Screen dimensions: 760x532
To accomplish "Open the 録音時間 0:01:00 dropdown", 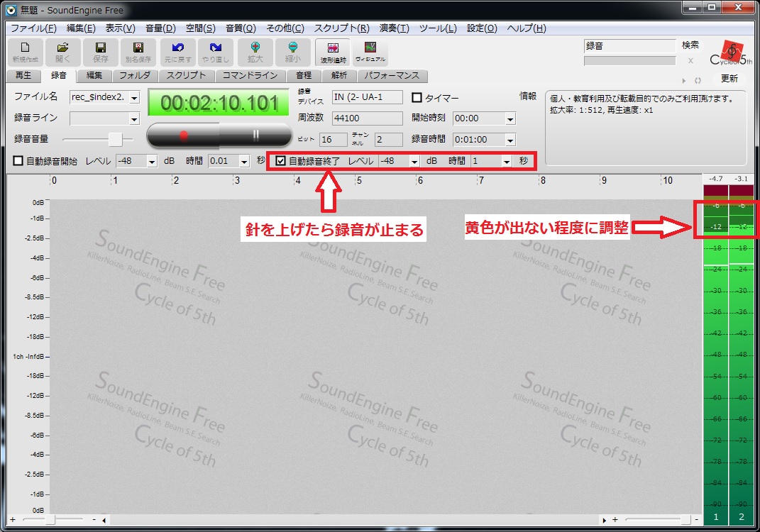I will (x=510, y=140).
